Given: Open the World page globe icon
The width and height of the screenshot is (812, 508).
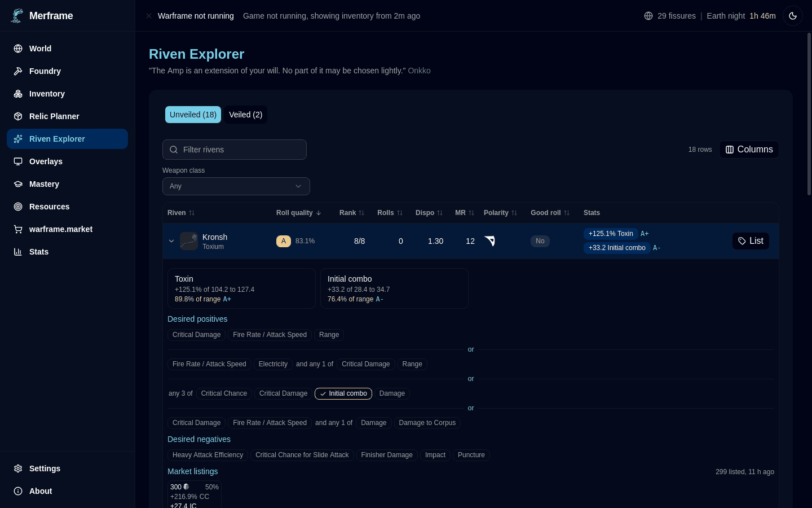Looking at the screenshot, I should [x=18, y=49].
